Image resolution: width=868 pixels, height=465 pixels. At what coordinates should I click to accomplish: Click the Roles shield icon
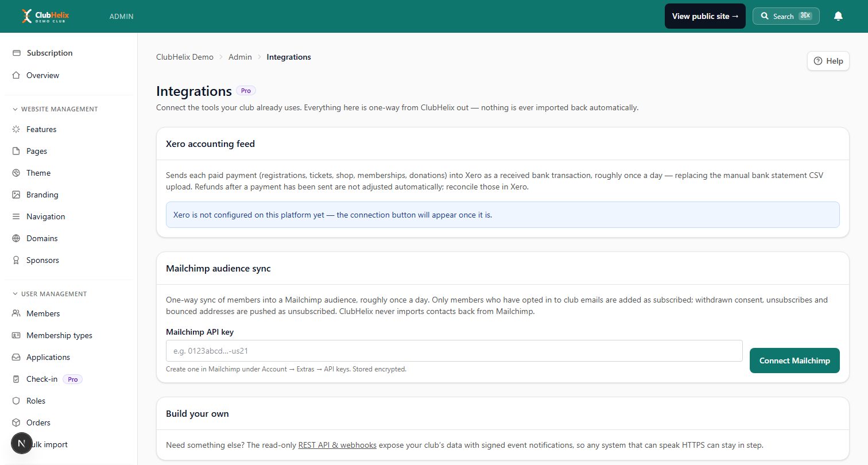[x=16, y=401]
